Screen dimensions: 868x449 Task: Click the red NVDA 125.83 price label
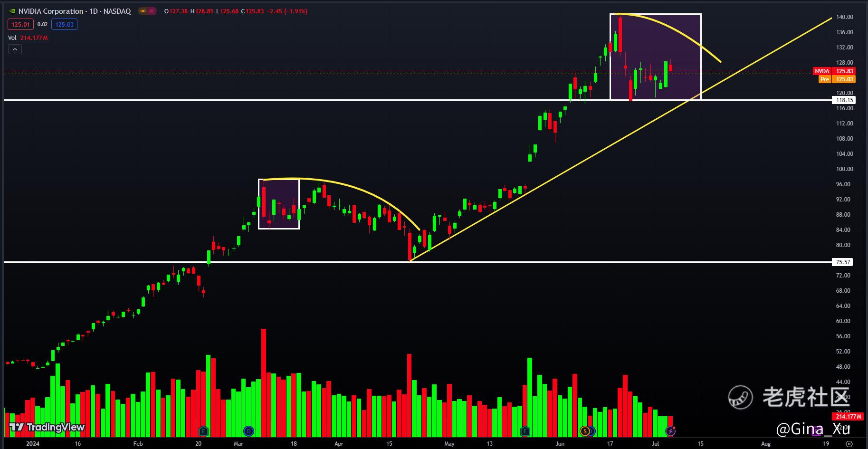(834, 71)
